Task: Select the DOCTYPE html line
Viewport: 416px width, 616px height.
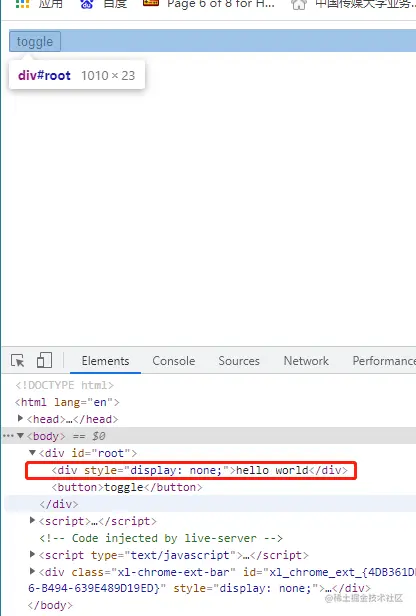Action: click(x=64, y=385)
